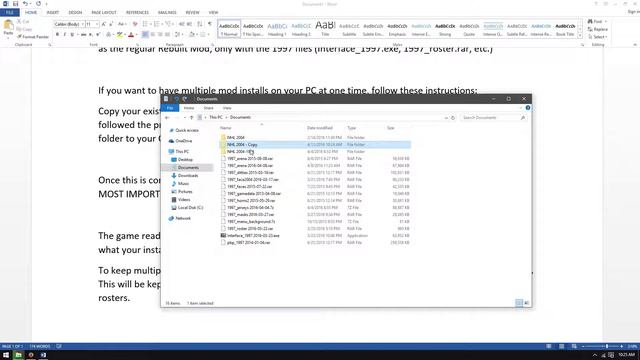Toggle Center alignment in the paragraph group
The height and width of the screenshot is (360, 640).
(x=153, y=35)
